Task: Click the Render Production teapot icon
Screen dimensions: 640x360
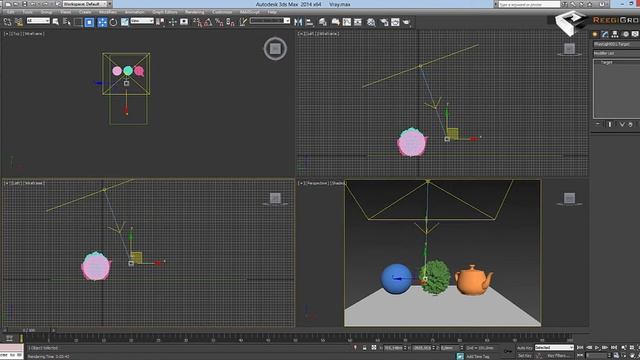Action: (407, 22)
